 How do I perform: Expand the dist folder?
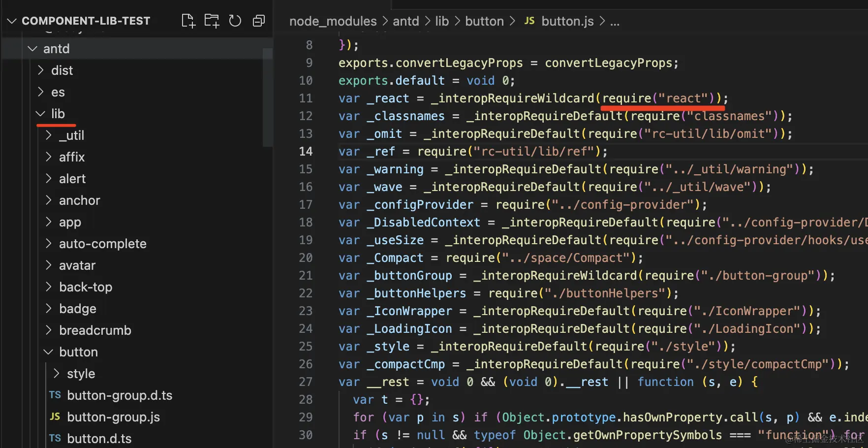click(x=41, y=70)
